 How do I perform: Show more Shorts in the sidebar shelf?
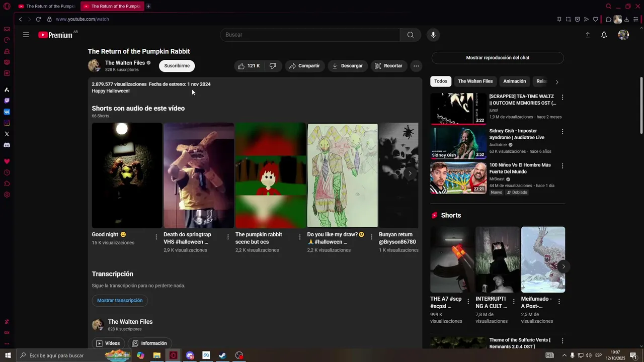[563, 267]
